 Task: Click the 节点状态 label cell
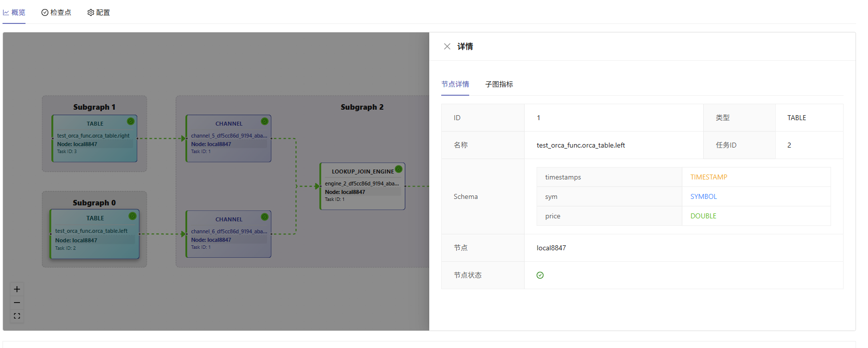pyautogui.click(x=483, y=275)
